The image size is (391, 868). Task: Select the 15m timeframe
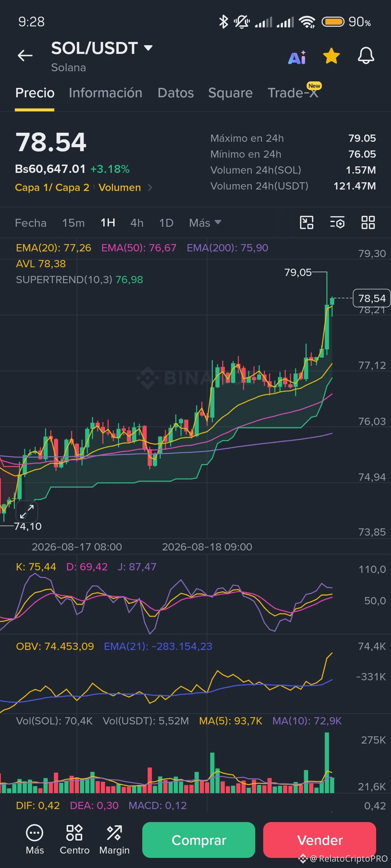coord(73,223)
